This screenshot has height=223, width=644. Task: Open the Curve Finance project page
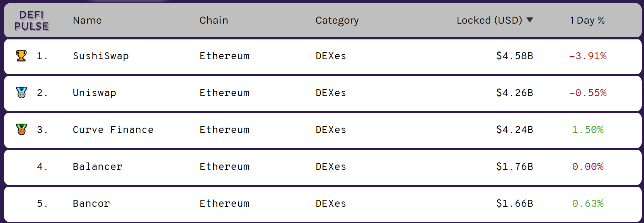coord(113,130)
